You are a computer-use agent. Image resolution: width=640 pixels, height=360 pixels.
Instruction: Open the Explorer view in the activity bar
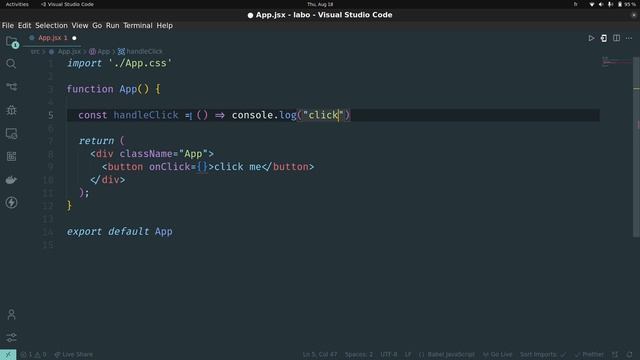pos(11,41)
